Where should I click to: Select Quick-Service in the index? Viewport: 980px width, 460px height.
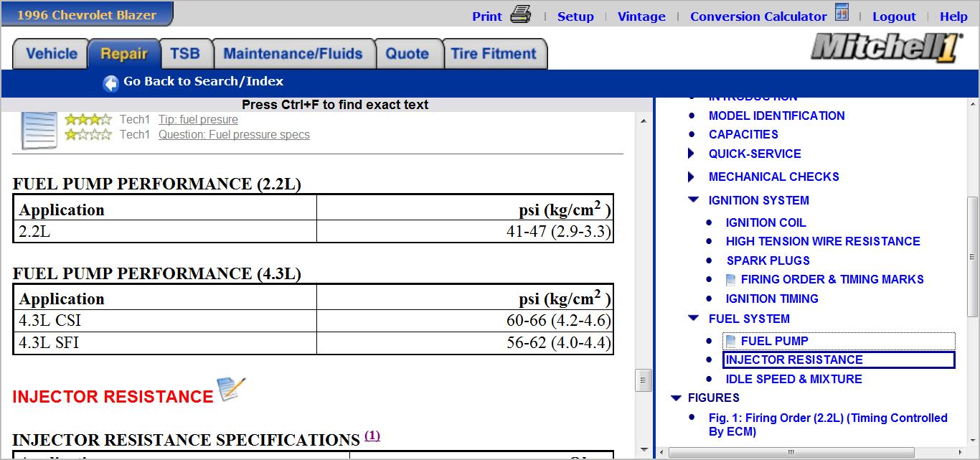tap(755, 154)
